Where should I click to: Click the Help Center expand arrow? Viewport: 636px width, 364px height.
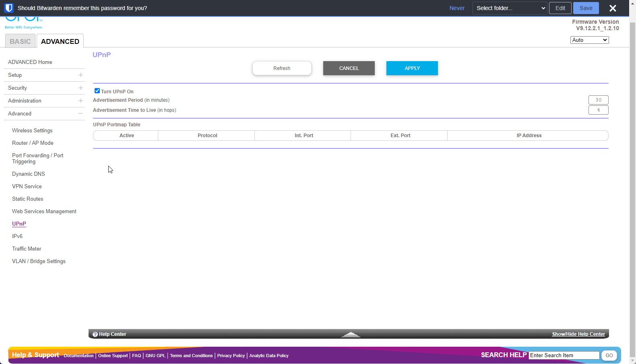point(351,335)
